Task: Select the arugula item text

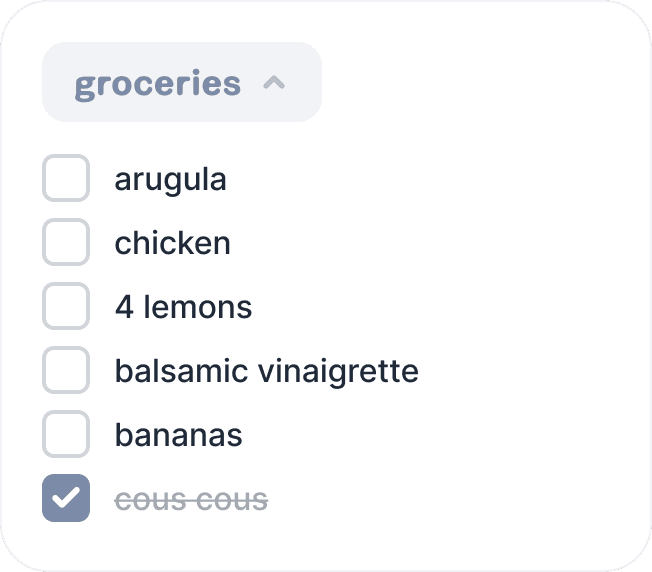Action: tap(170, 180)
